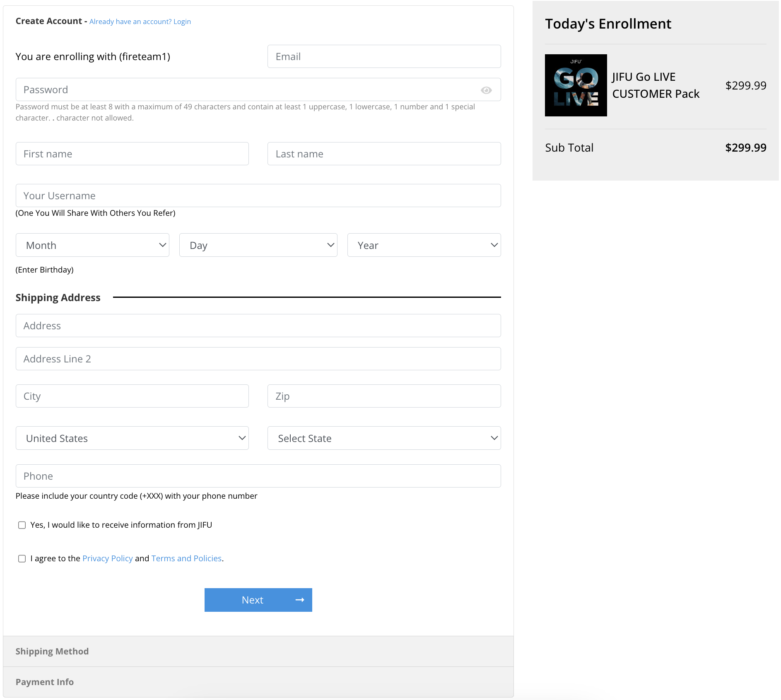Toggle password visibility eye icon

point(486,90)
